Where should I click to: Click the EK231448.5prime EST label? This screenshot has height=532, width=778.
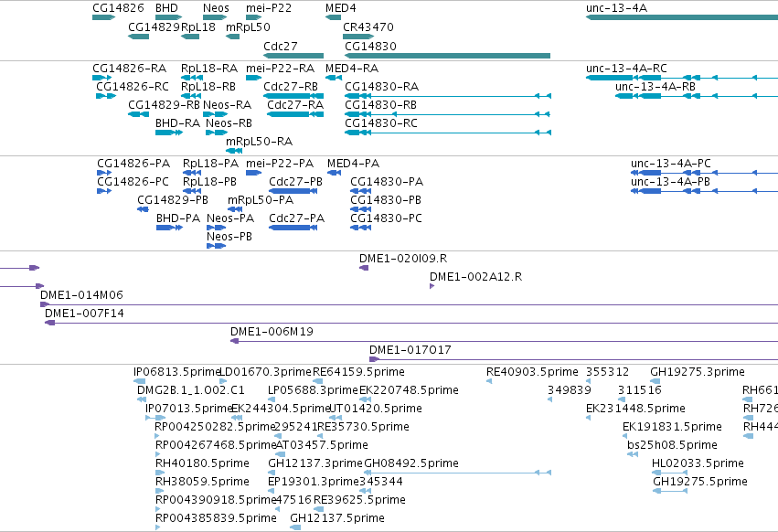tap(635, 409)
